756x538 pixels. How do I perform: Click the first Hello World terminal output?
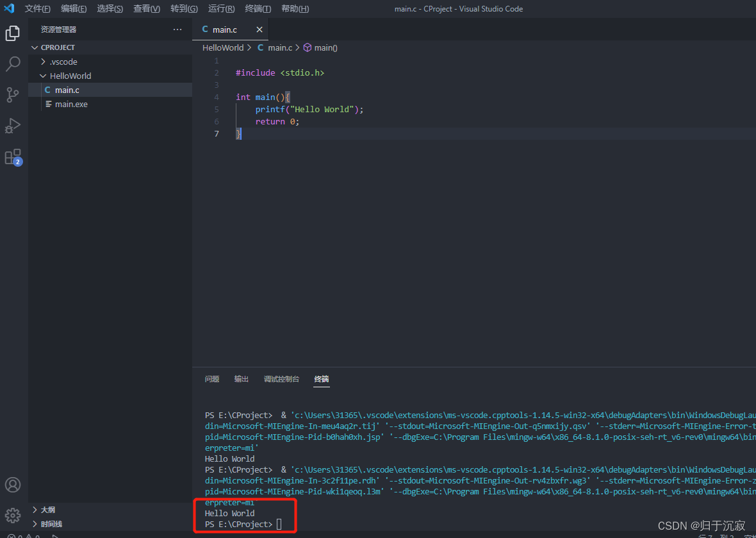(229, 458)
